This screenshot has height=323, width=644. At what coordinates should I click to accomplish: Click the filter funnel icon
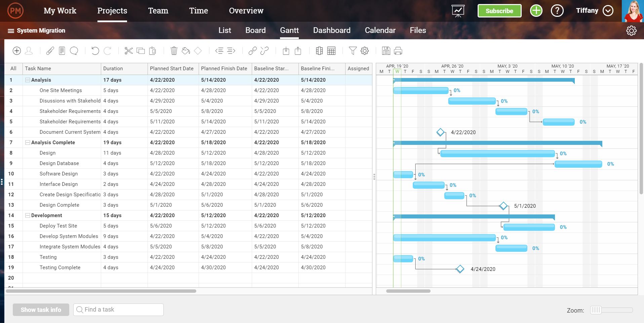pos(353,51)
